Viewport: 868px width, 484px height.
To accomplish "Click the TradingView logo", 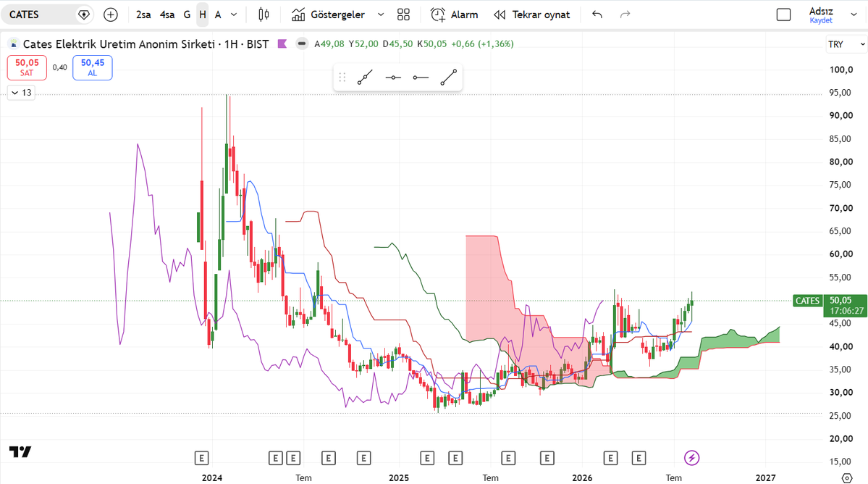I will tap(20, 452).
